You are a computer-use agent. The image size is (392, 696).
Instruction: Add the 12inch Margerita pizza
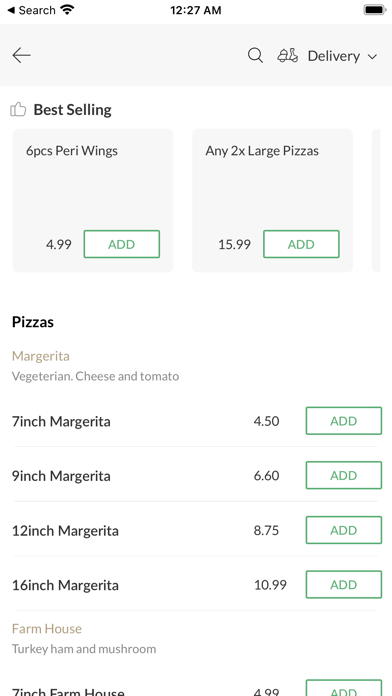344,530
